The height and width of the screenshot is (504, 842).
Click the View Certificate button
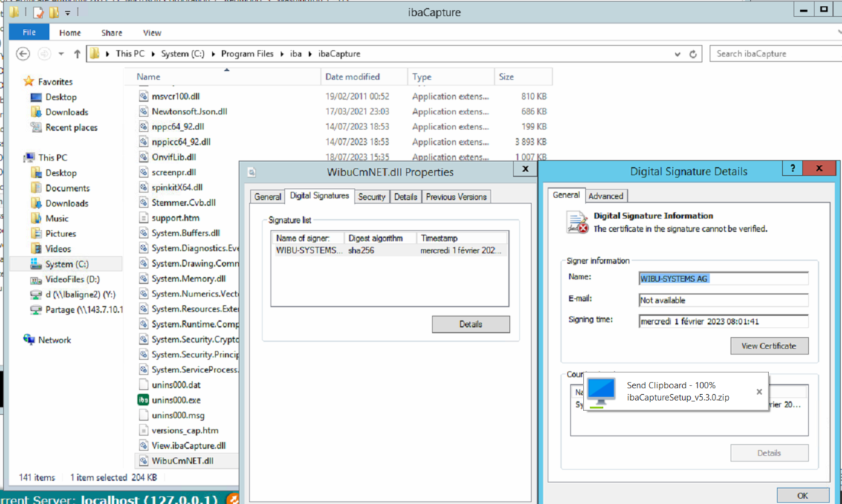click(769, 346)
